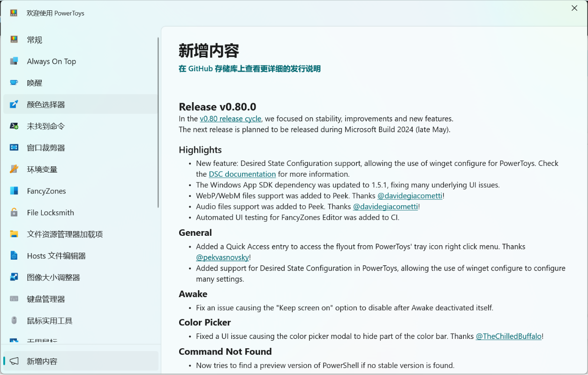Viewport: 588px width, 375px height.
Task: Select 文件资源管理器加载项 entry
Action: point(80,234)
